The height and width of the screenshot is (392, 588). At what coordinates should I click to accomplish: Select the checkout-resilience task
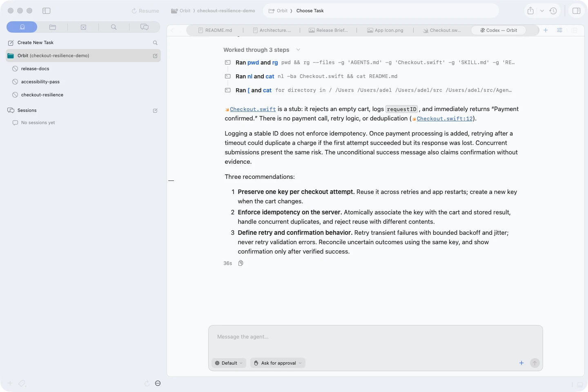(42, 95)
